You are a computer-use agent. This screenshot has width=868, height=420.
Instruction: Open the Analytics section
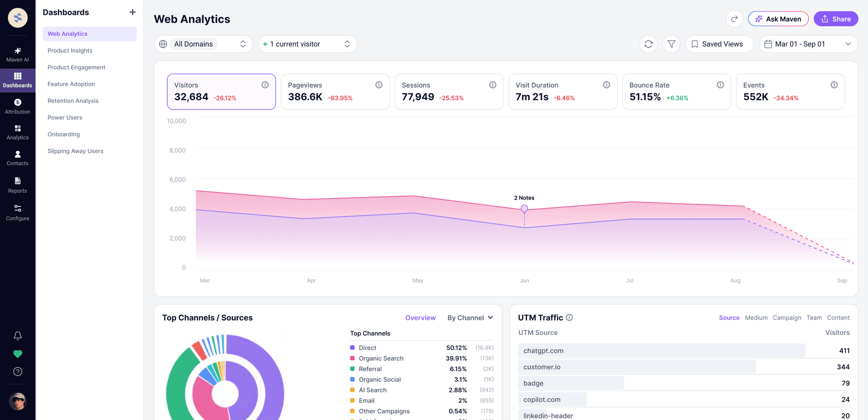click(x=18, y=133)
